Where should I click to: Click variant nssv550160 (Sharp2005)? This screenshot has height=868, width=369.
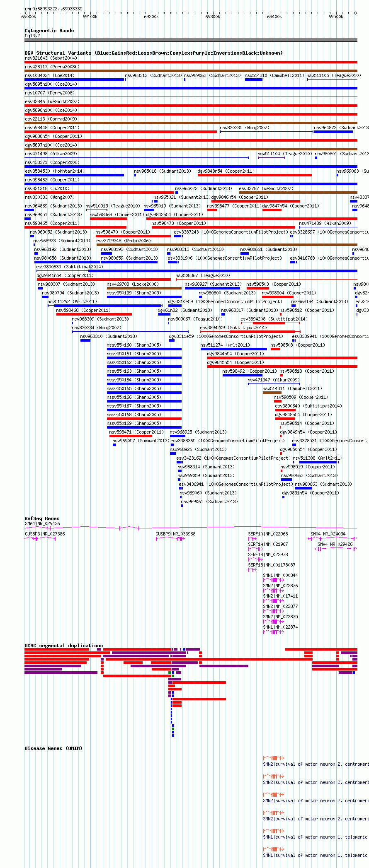click(x=134, y=345)
